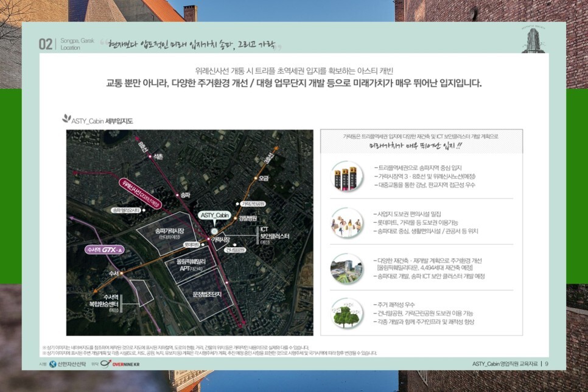The width and height of the screenshot is (588, 392).
Task: Select the green tree circular image
Action: (x=347, y=313)
